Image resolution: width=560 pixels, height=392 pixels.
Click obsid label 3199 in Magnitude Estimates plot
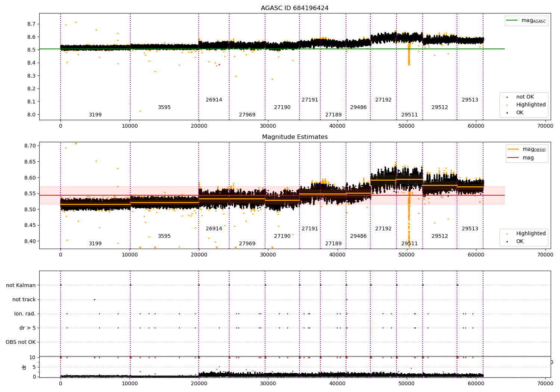(x=95, y=244)
